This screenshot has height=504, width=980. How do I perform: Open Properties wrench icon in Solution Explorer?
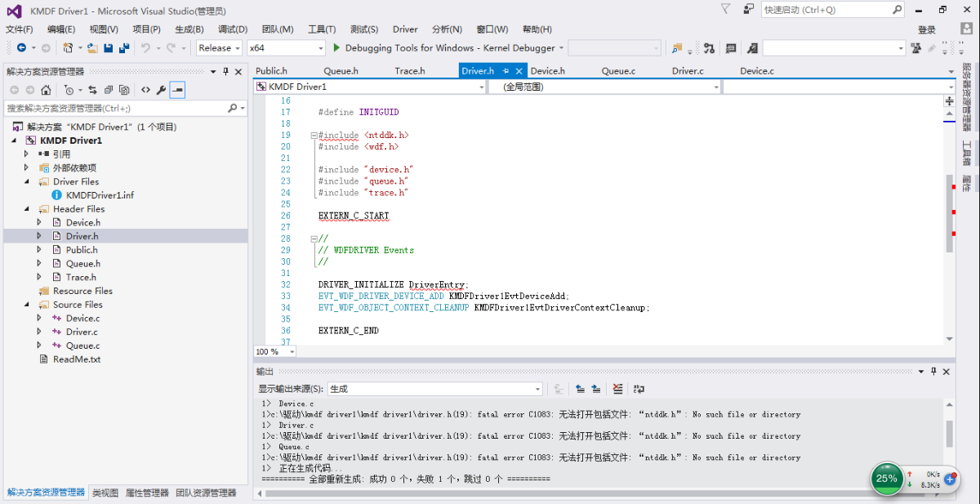tap(161, 90)
